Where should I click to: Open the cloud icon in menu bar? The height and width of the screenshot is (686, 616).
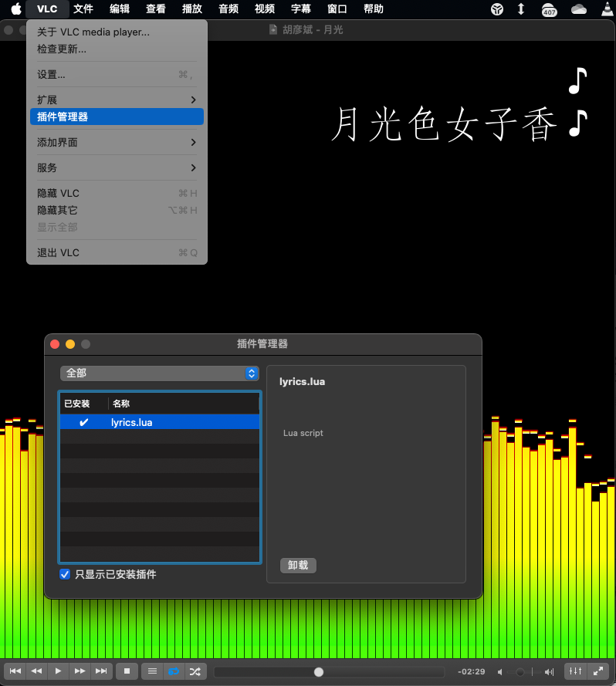coord(579,8)
